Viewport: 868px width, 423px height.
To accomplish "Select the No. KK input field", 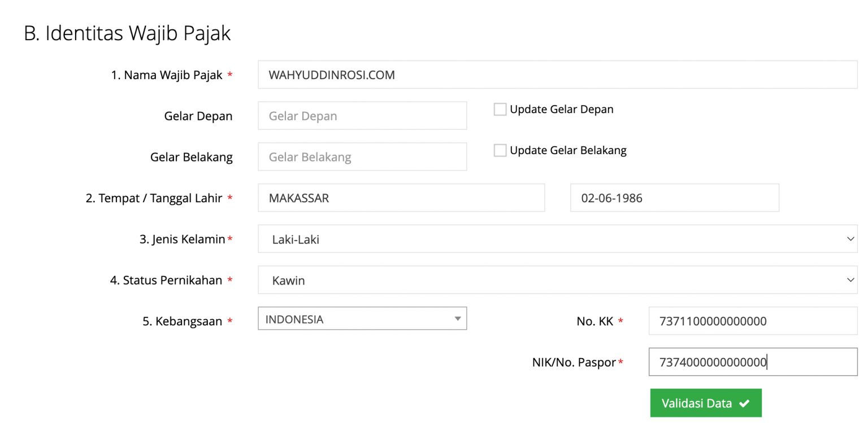I will click(x=752, y=321).
